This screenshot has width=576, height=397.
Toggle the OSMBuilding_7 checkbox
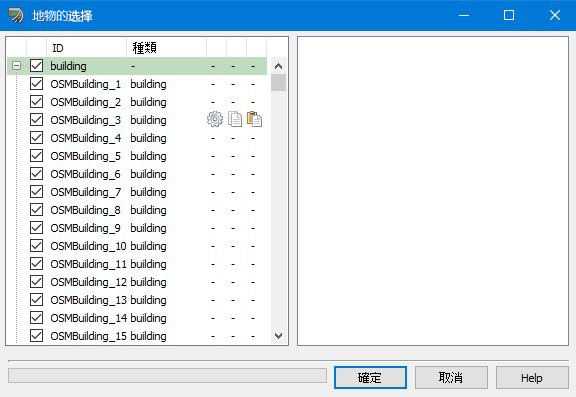click(x=36, y=192)
